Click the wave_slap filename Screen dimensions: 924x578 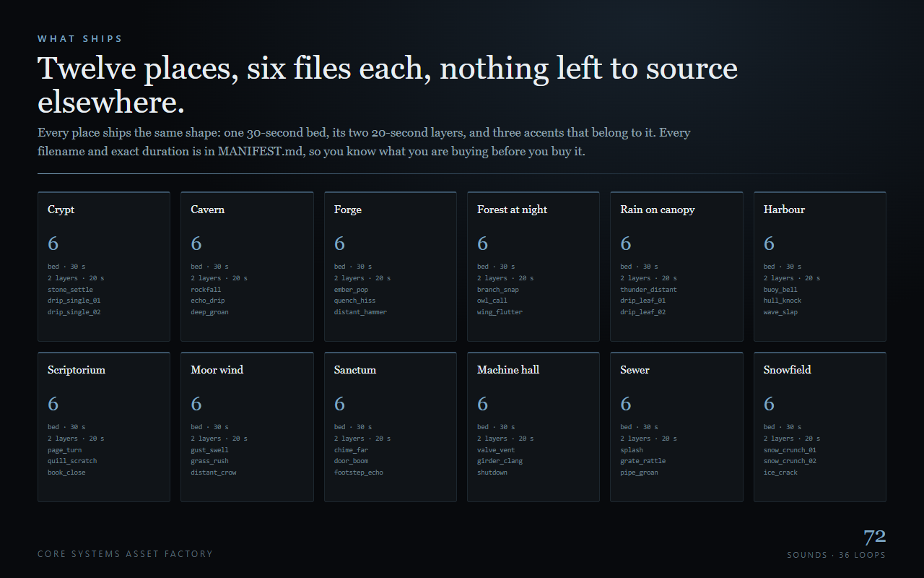[x=780, y=312]
